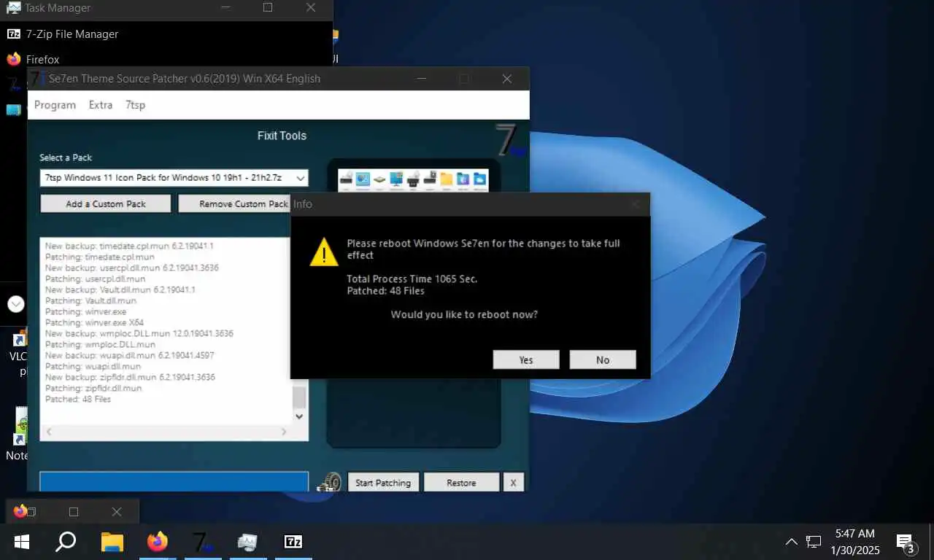Viewport: 934px width, 560px height.
Task: Click Remove Custom Pack button
Action: click(234, 203)
